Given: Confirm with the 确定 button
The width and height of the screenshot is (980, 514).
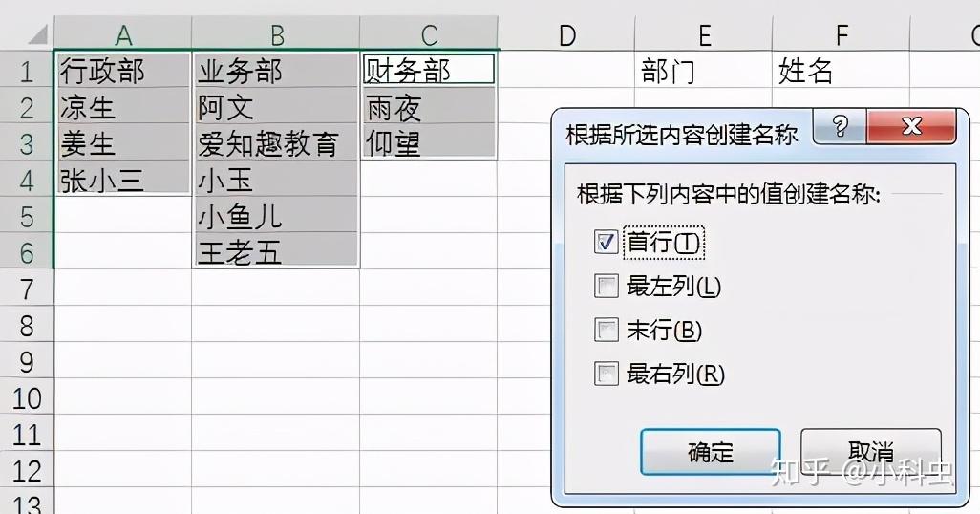Looking at the screenshot, I should click(711, 452).
